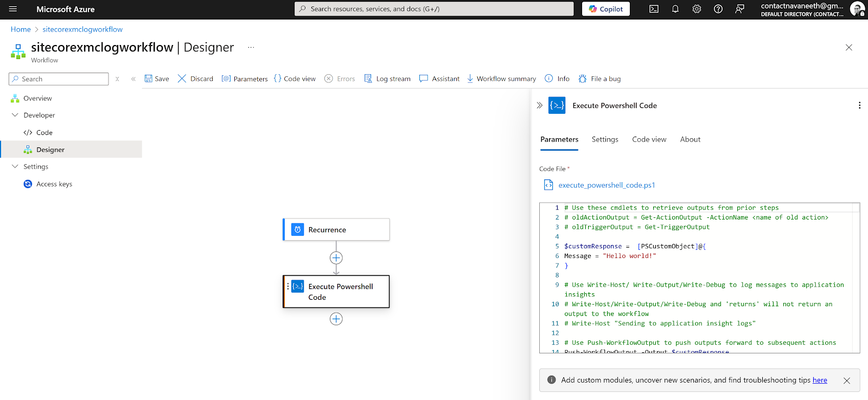
Task: Open Log stream
Action: pos(387,79)
